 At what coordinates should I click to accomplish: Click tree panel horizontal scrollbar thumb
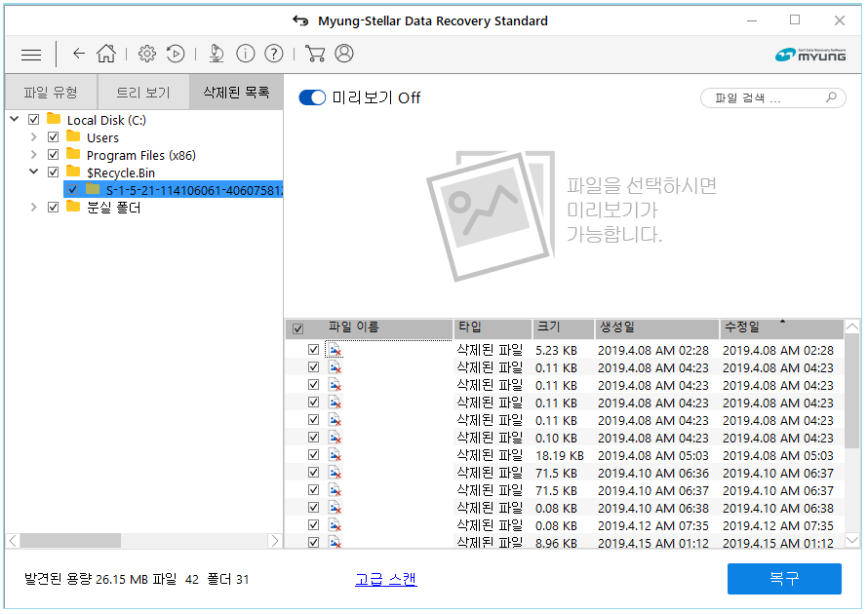point(70,541)
